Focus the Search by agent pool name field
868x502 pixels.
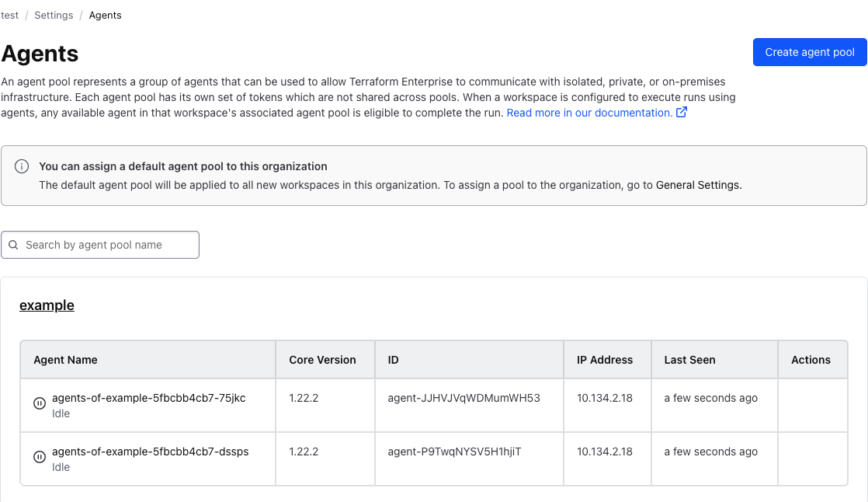point(109,245)
